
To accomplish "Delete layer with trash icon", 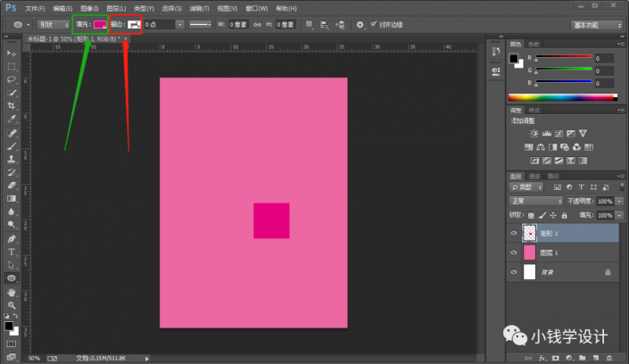I will (609, 358).
